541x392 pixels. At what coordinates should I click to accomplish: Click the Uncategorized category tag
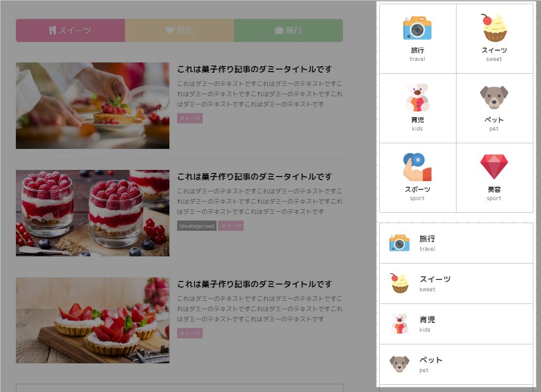197,226
